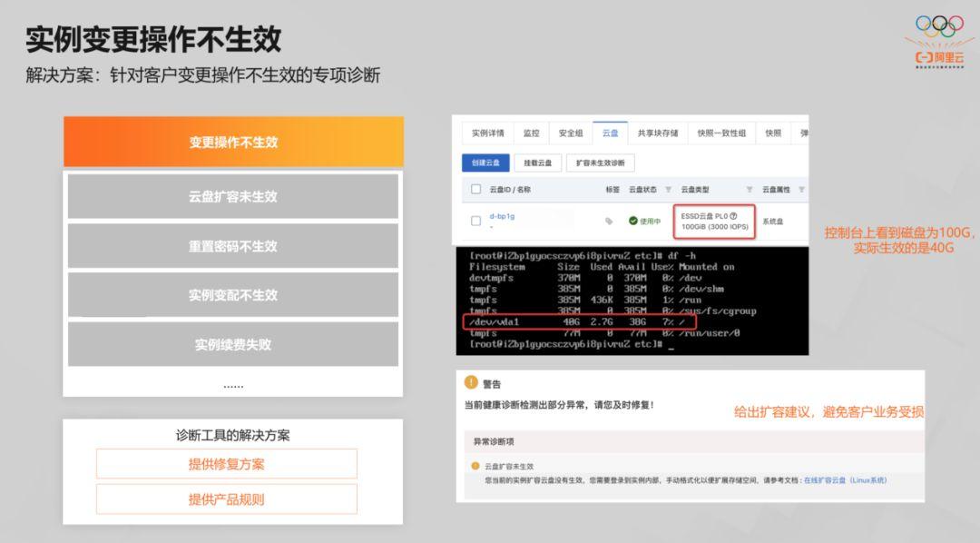Toggle the select-all checkbox in the disk list header
The image size is (980, 543).
coord(475,190)
